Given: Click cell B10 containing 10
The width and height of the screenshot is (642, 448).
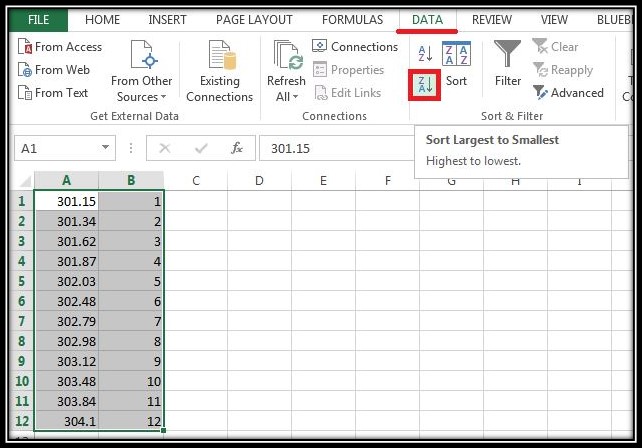Looking at the screenshot, I should point(131,381).
